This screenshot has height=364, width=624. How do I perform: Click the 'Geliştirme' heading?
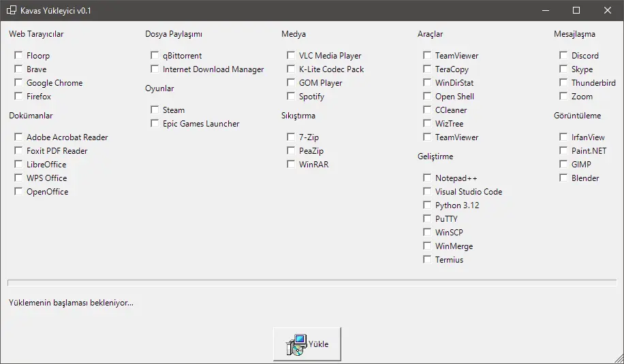pyautogui.click(x=435, y=156)
